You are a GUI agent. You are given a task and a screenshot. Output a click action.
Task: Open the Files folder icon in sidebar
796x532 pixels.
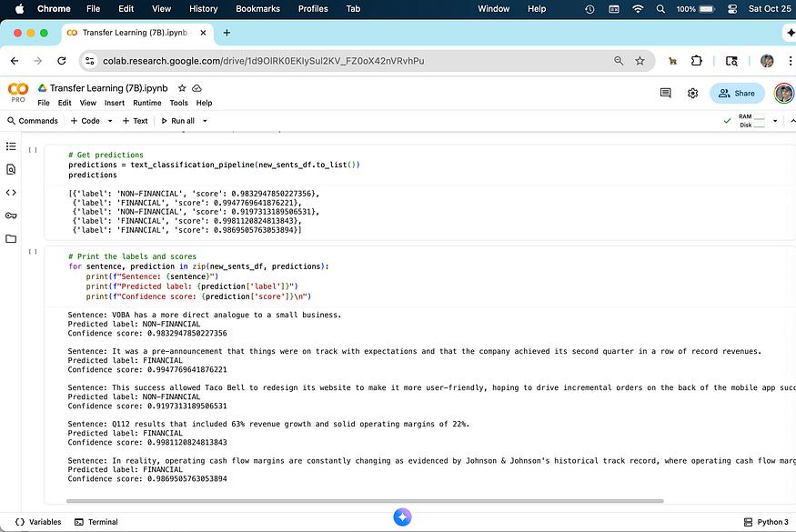pos(11,239)
